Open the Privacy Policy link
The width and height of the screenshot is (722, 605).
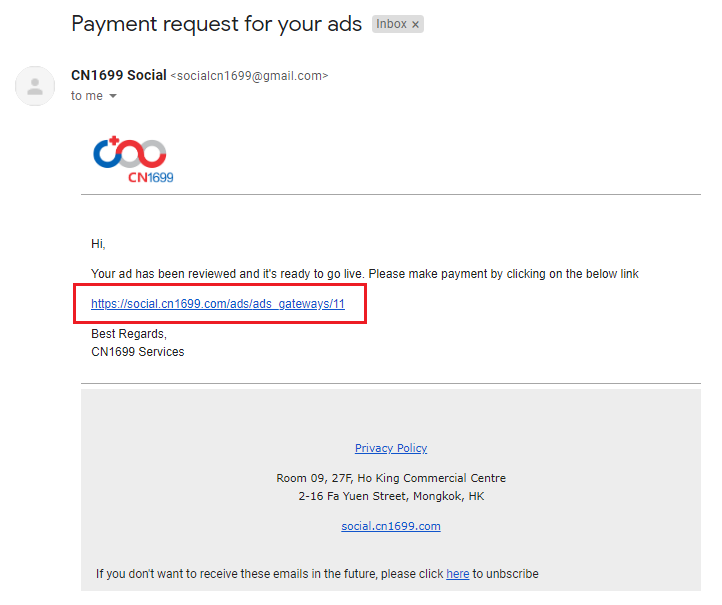(x=391, y=448)
